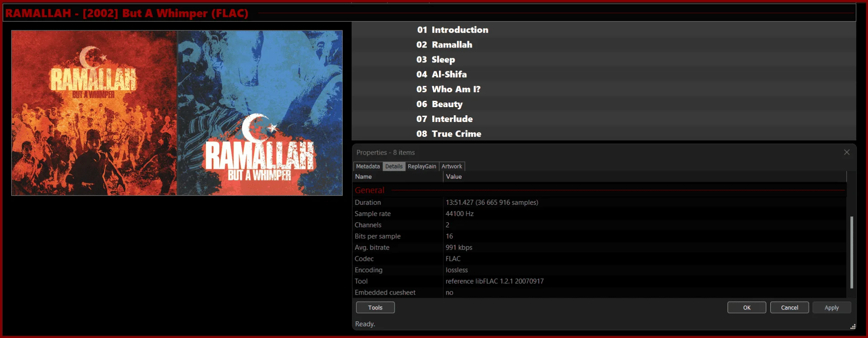
Task: Close the Properties panel with X
Action: point(847,152)
